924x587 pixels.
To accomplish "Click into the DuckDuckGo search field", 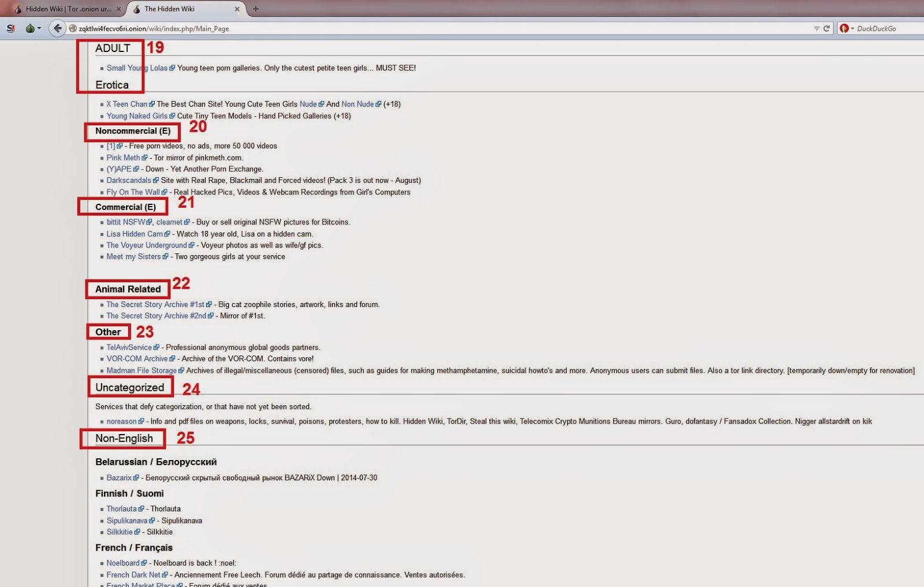I will [889, 28].
